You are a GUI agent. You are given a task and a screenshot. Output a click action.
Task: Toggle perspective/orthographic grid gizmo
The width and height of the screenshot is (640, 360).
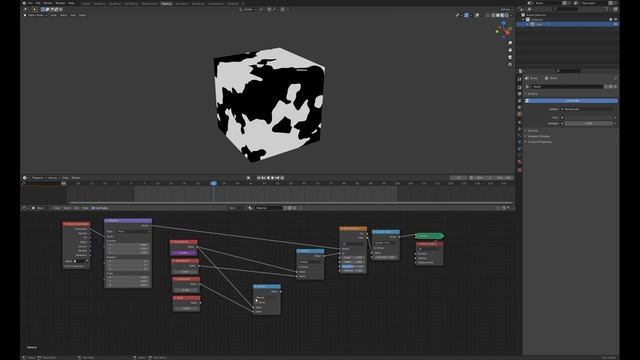tap(510, 64)
